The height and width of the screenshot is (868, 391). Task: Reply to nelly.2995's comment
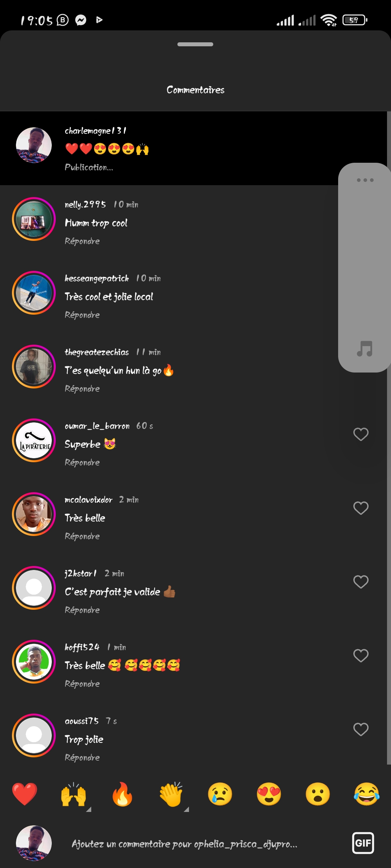coord(82,241)
